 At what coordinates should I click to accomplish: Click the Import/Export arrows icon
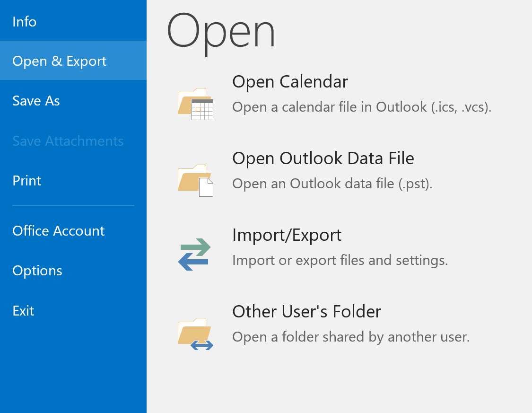click(195, 254)
